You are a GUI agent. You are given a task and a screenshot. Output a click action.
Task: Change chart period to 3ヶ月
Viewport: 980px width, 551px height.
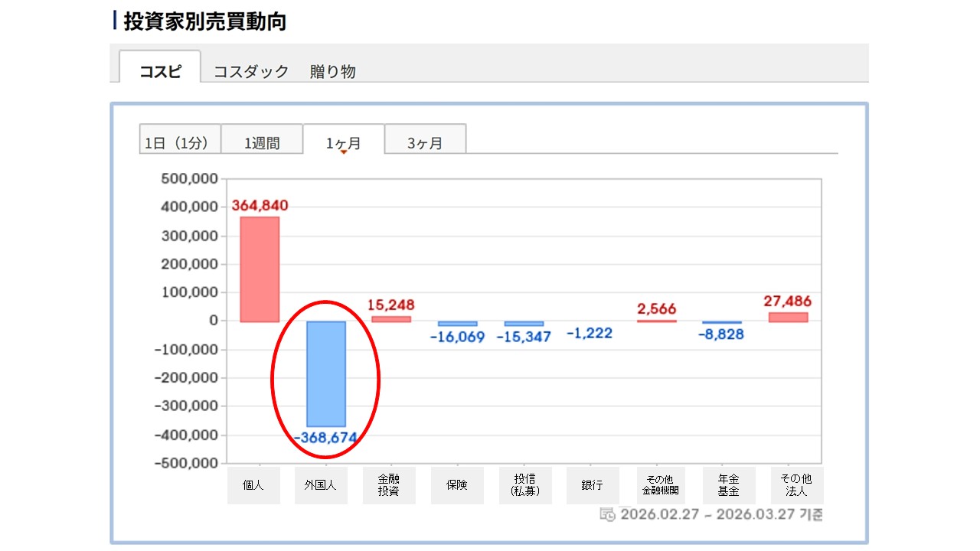click(425, 142)
